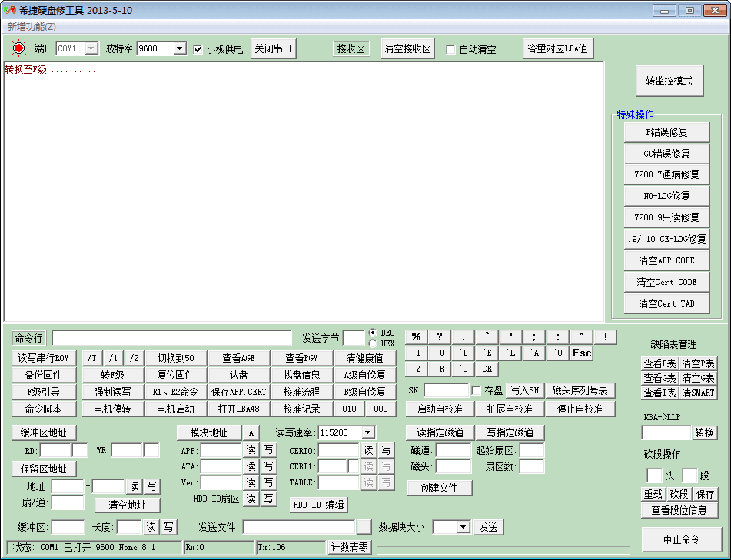Viewport: 731px width, 560px height.
Task: Select the HEX radio button
Action: (x=373, y=343)
